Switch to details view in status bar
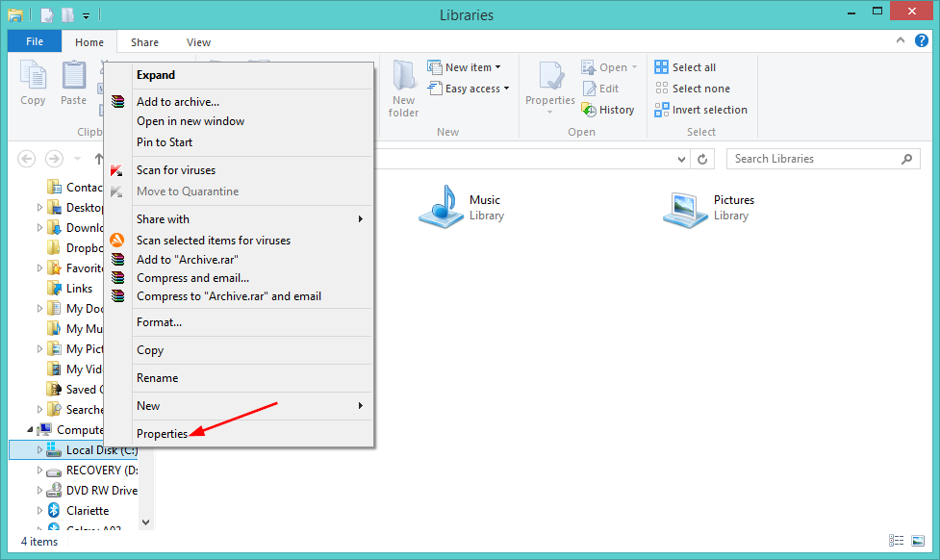 (x=896, y=541)
